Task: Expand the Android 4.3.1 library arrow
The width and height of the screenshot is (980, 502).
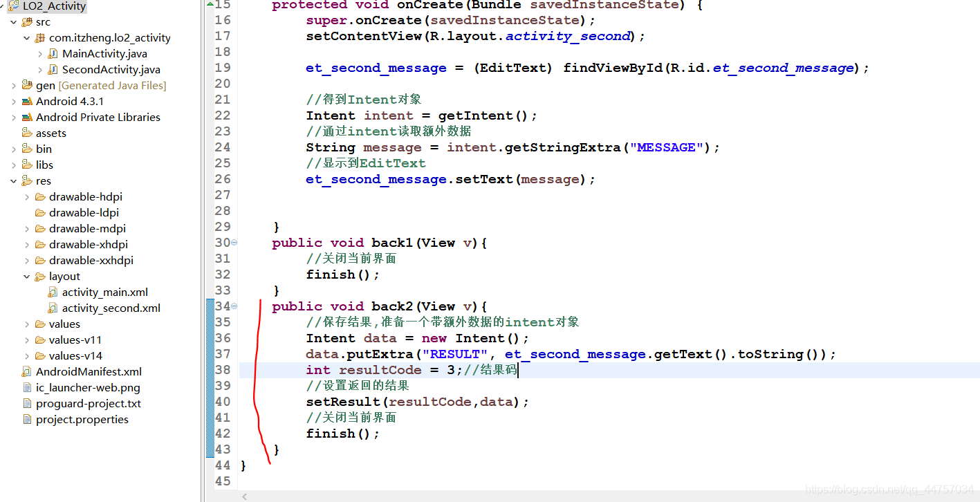Action: 14,102
